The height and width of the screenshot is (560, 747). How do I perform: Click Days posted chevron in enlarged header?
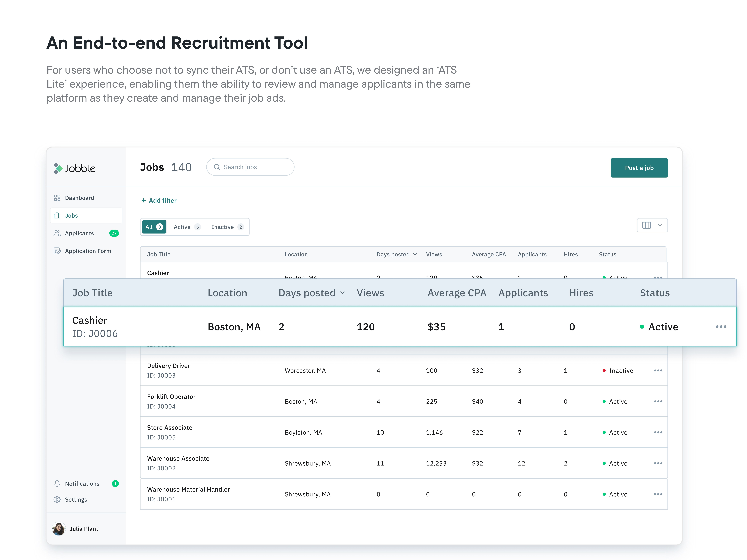tap(342, 293)
